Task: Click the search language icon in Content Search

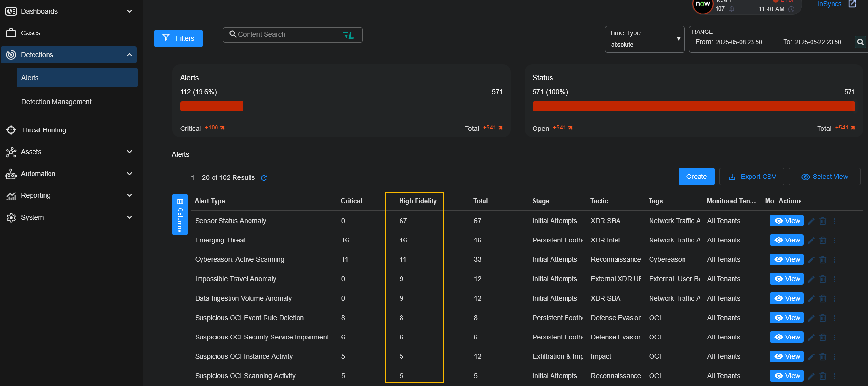Action: (x=348, y=35)
